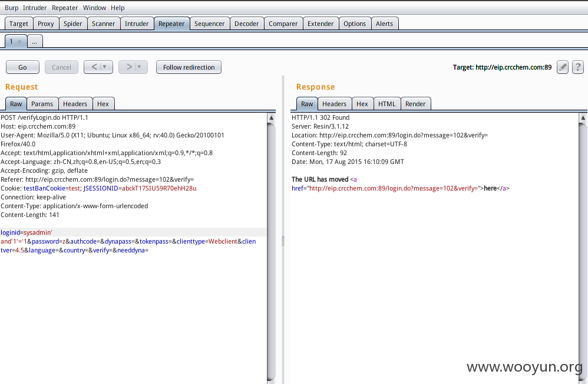Close Repeater tab 1 with the x
Image resolution: width=588 pixels, height=384 pixels.
[x=20, y=42]
